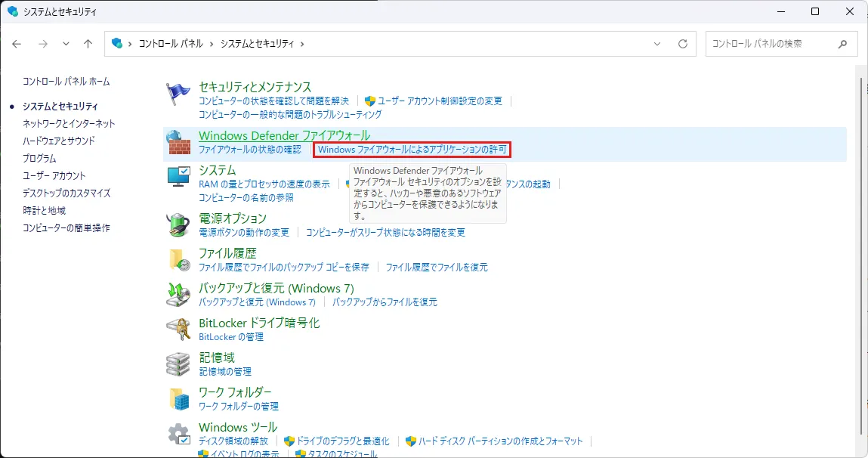Click 電源ボタンの動作の変更 link

(244, 233)
